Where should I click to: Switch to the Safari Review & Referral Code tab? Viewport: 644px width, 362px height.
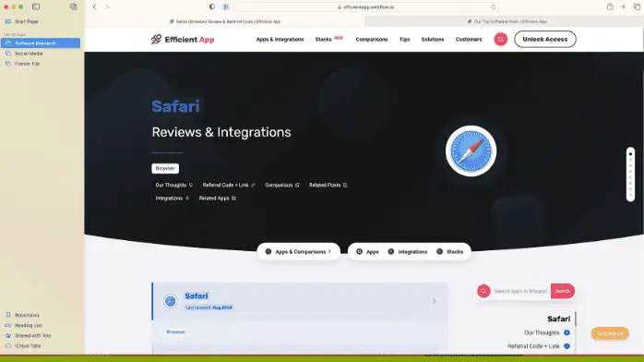[224, 21]
